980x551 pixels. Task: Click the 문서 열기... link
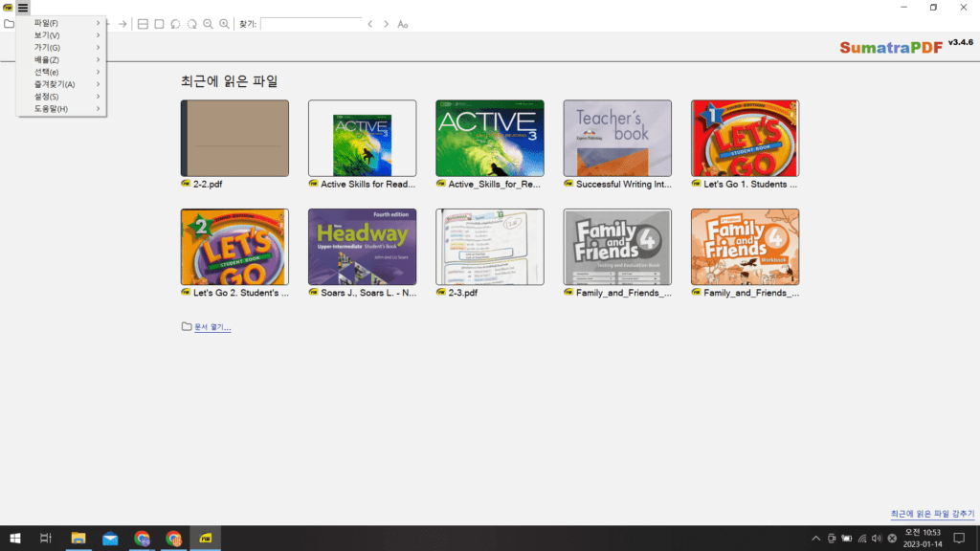click(x=212, y=327)
